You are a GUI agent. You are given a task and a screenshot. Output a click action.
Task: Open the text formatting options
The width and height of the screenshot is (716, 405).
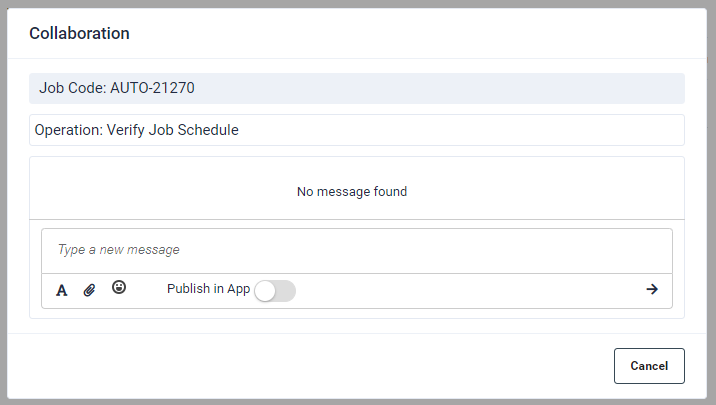coord(61,290)
